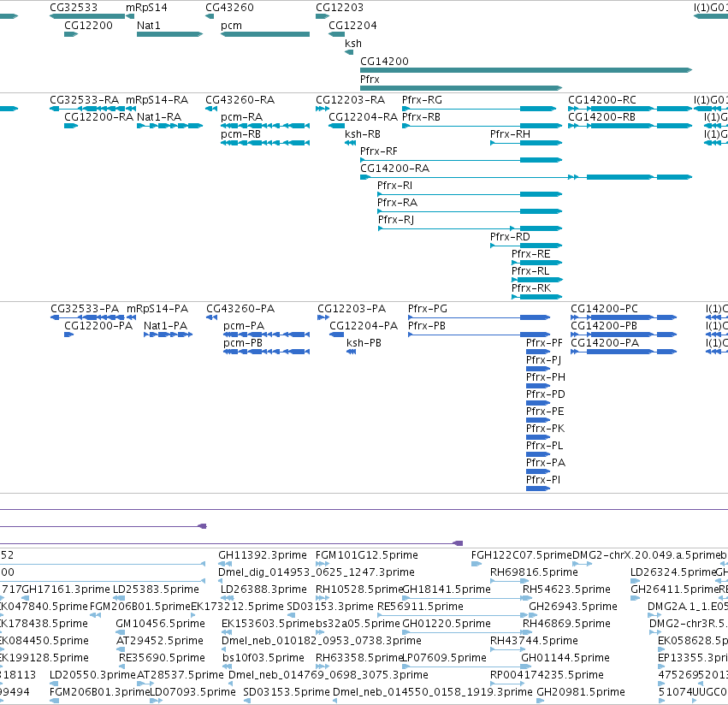Select the teal Nat1 gene arrow bar
Screen dimensions: 728x705
point(170,34)
